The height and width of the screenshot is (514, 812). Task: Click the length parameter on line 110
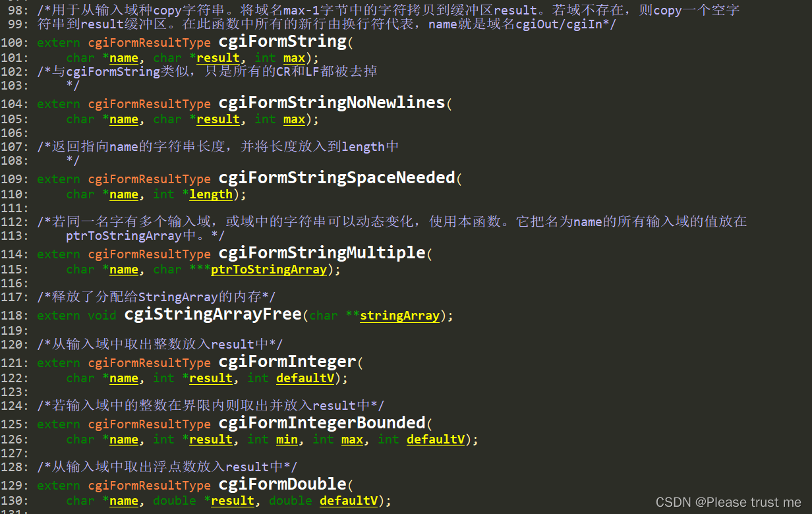[x=211, y=194]
